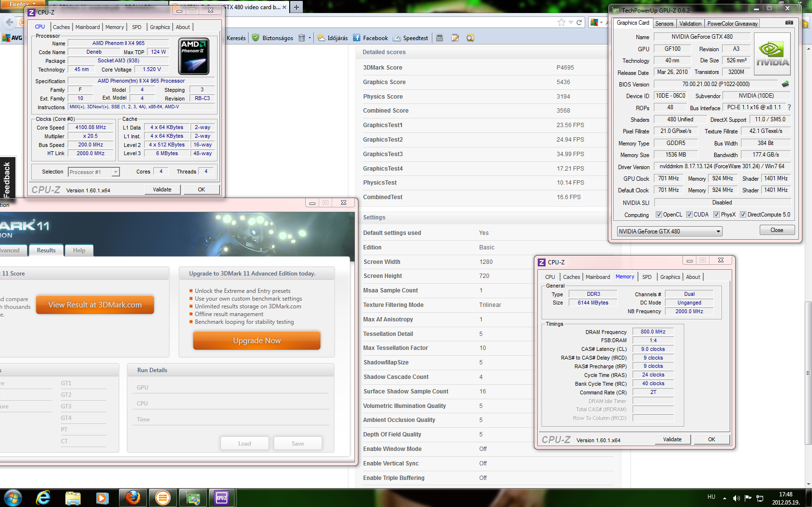Screen dimensions: 812x507
Task: Click Validate in the Memory CPU-Z window
Action: click(x=673, y=439)
